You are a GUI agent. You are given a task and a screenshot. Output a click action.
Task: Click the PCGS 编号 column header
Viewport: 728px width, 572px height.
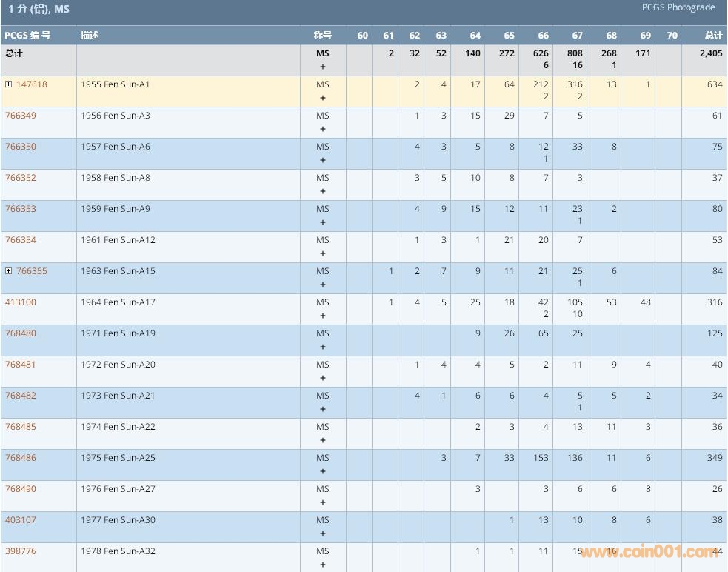click(x=27, y=36)
